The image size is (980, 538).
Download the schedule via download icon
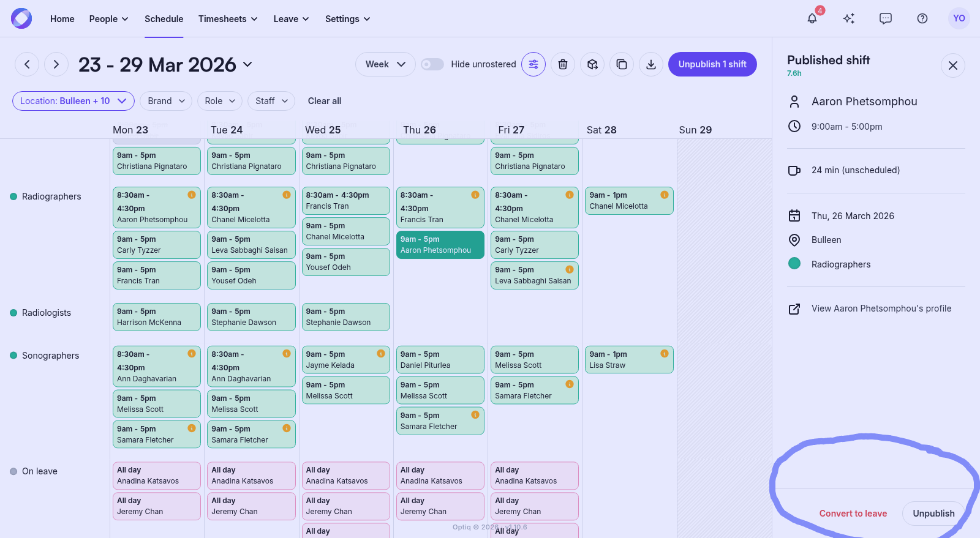(651, 64)
